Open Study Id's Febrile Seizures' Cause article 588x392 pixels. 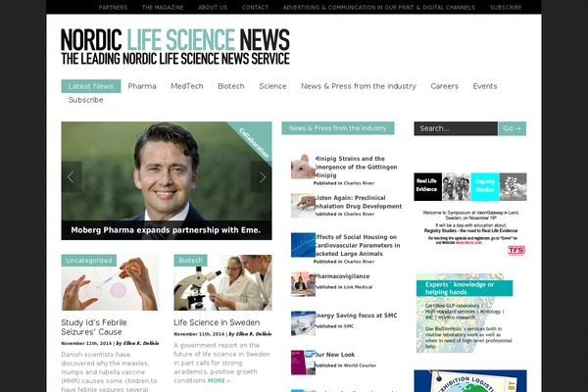[x=94, y=327]
